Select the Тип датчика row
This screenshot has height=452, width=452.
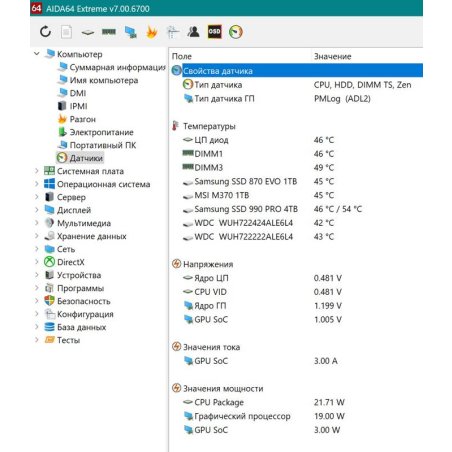pos(297,85)
